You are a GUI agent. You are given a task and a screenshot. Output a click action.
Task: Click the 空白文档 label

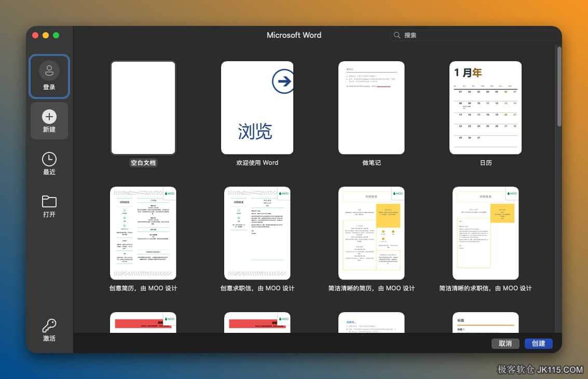(143, 163)
